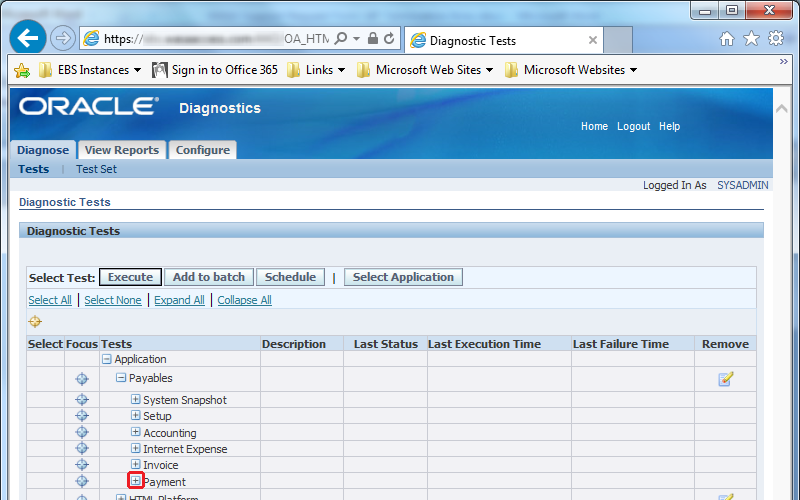The height and width of the screenshot is (500, 800).
Task: Focus on the Payables row crosshair icon
Action: pyautogui.click(x=82, y=379)
